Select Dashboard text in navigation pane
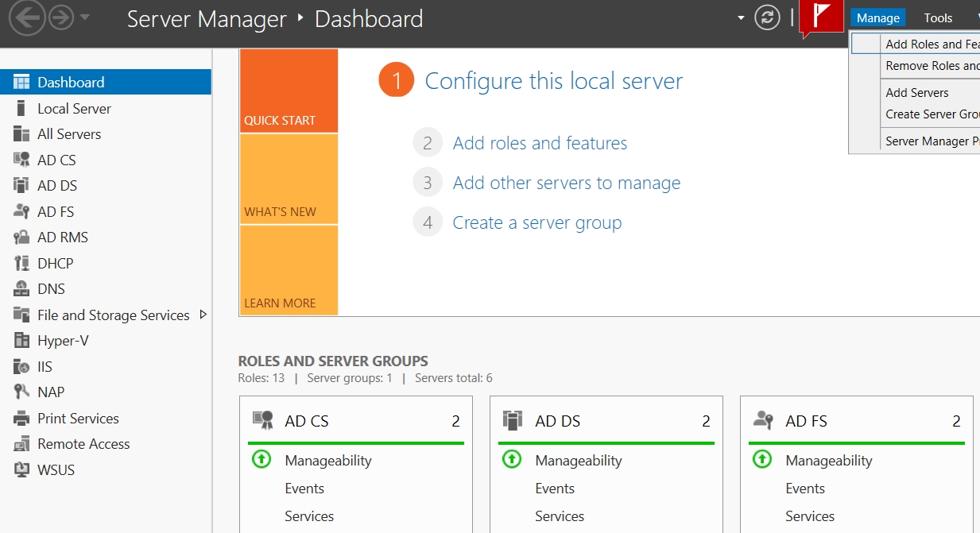This screenshot has height=533, width=980. point(71,82)
